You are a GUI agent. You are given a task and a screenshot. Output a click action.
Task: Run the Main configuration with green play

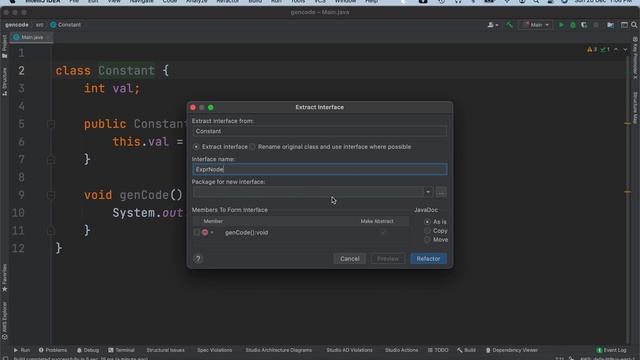(561, 25)
